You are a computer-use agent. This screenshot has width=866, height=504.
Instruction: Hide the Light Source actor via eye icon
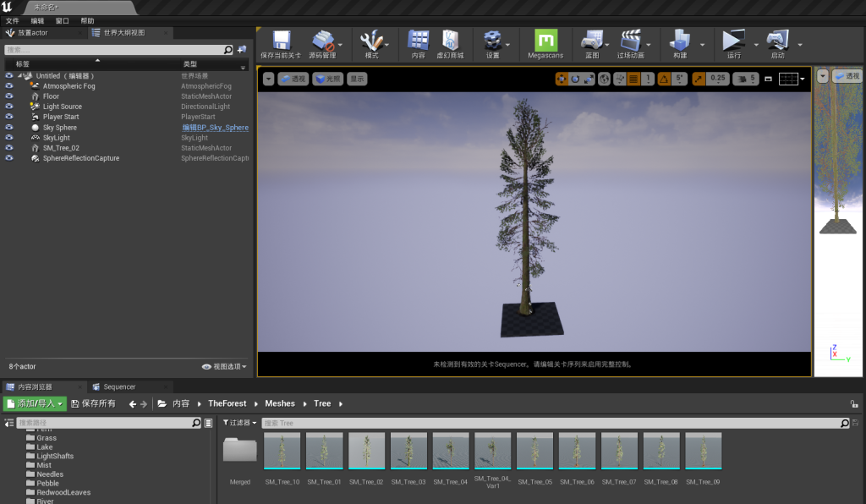(x=9, y=107)
